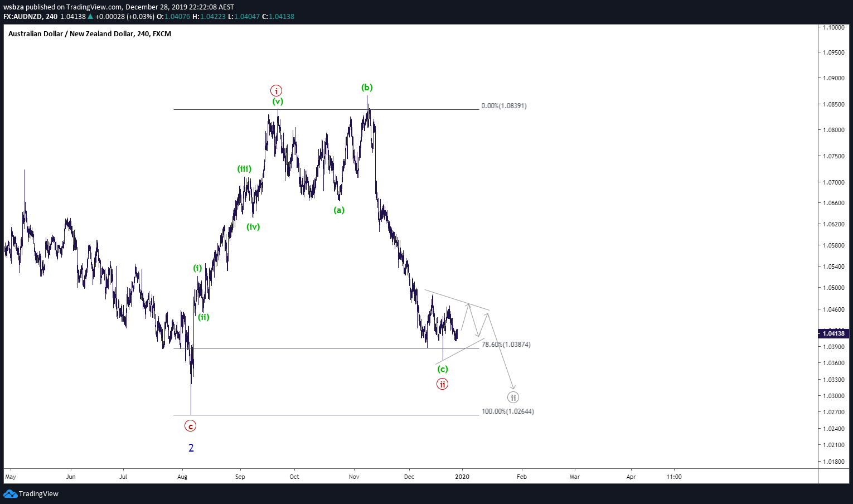The image size is (853, 504).
Task: Click the '100.00%(1.02644)' Fibonacci level label
Action: pyautogui.click(x=508, y=411)
